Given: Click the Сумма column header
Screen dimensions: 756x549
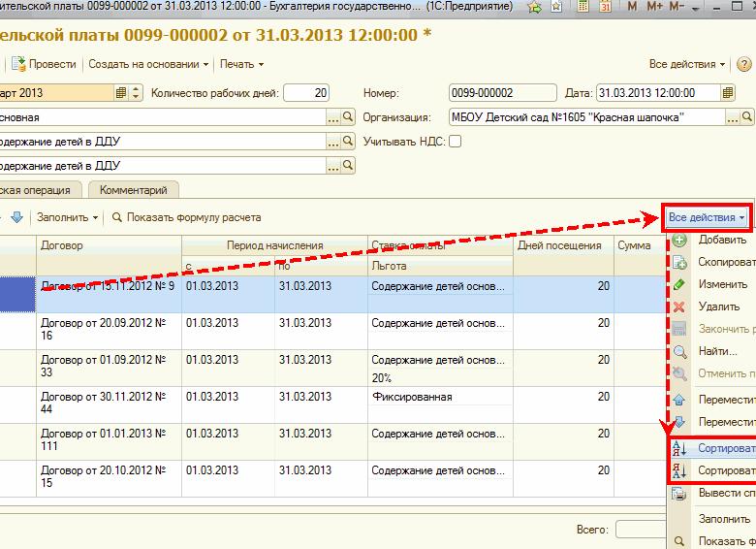Looking at the screenshot, I should point(640,255).
